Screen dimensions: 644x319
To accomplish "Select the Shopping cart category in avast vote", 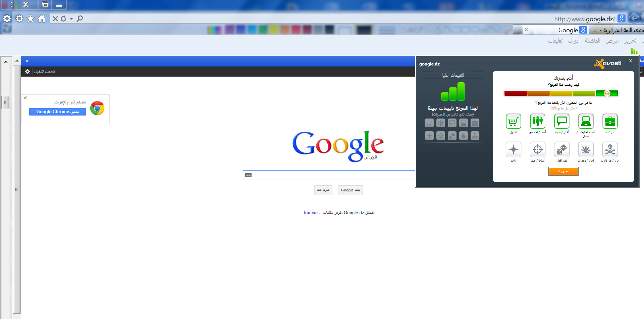I will coord(513,122).
